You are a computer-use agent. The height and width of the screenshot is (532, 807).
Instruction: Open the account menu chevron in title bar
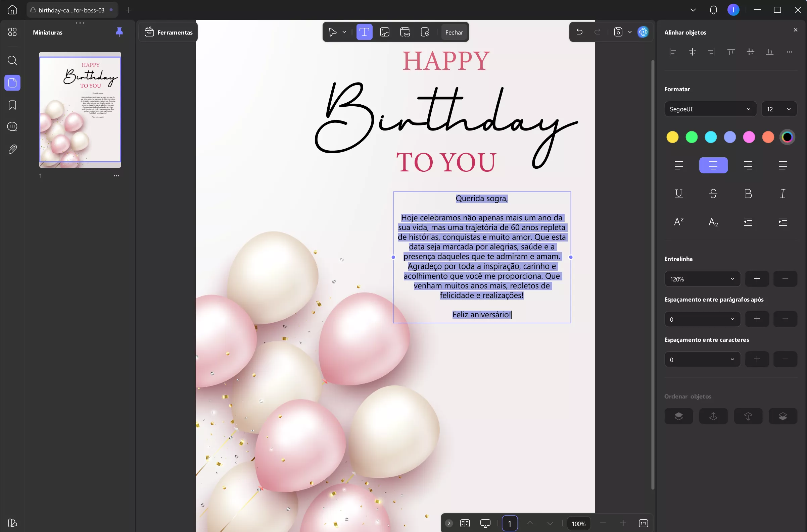point(693,10)
